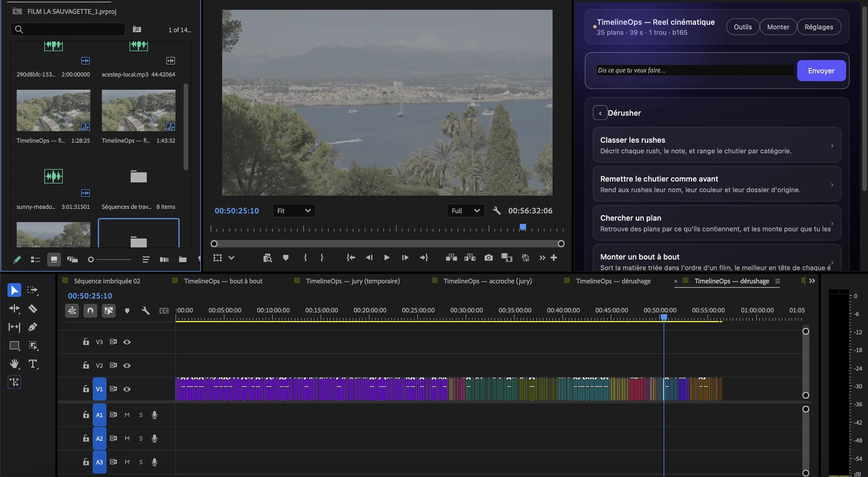Screen dimensions: 868x477
Task: Select the Selection (arrow) tool
Action: 14,290
